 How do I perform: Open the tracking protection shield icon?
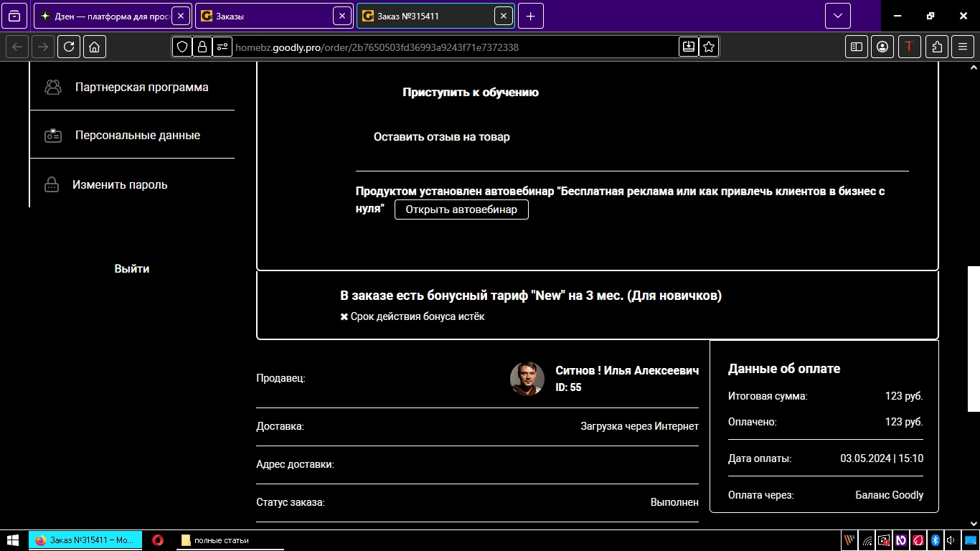[182, 47]
